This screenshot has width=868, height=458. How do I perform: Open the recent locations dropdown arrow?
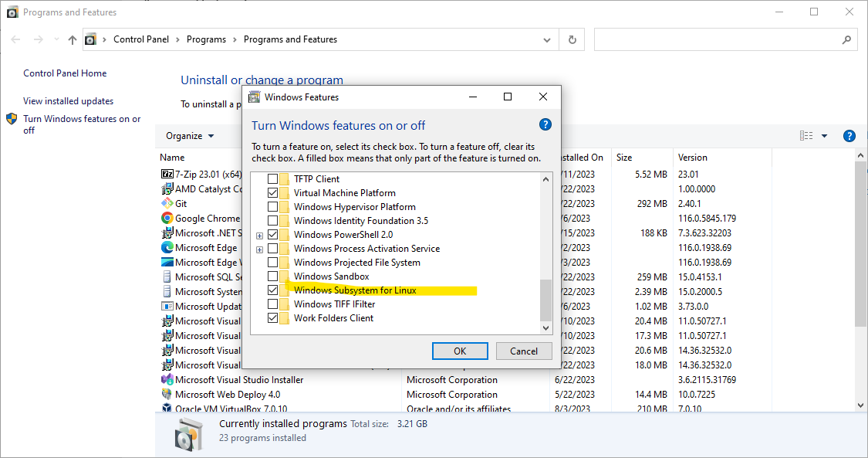pyautogui.click(x=56, y=39)
